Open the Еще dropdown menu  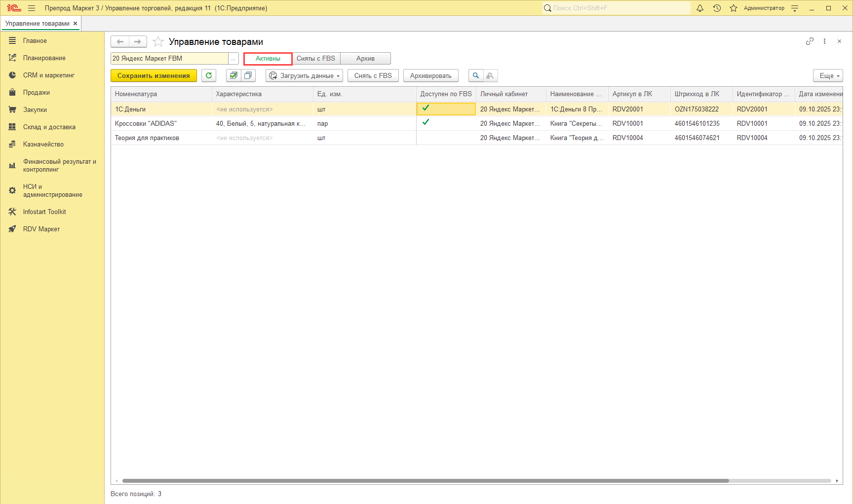tap(828, 75)
